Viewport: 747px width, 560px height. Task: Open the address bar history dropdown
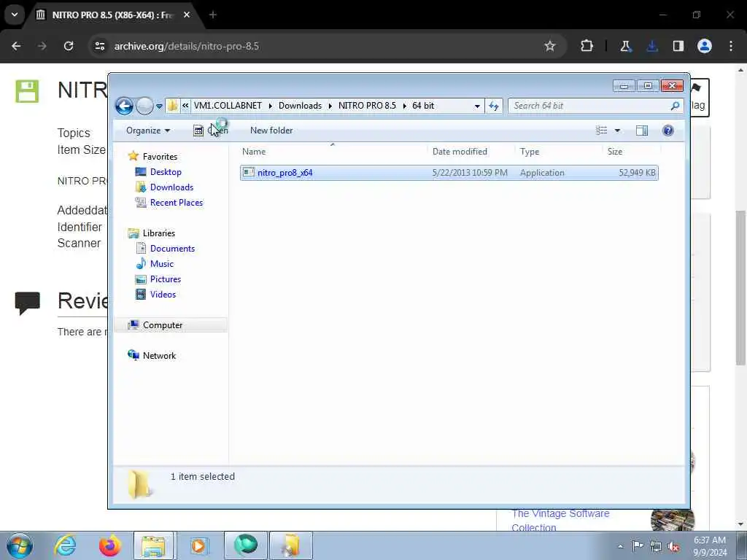[x=477, y=106]
